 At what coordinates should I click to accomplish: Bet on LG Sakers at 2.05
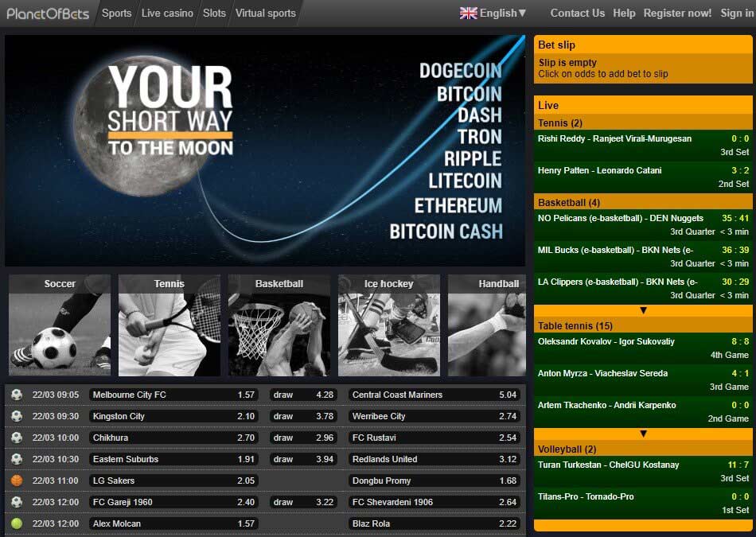[173, 481]
